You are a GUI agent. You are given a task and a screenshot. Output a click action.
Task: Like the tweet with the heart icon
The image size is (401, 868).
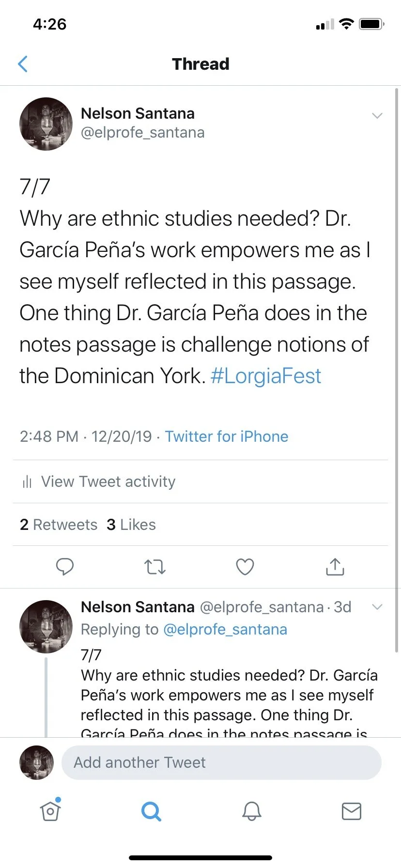click(x=245, y=566)
